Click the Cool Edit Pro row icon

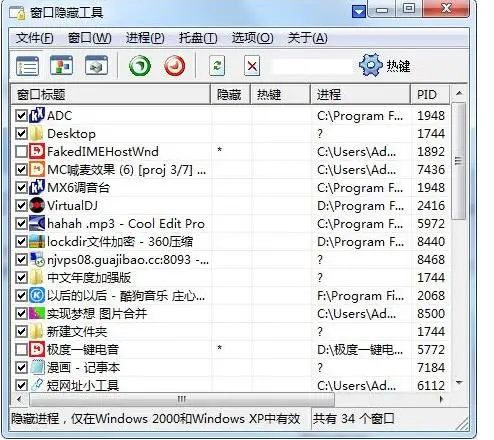(37, 223)
